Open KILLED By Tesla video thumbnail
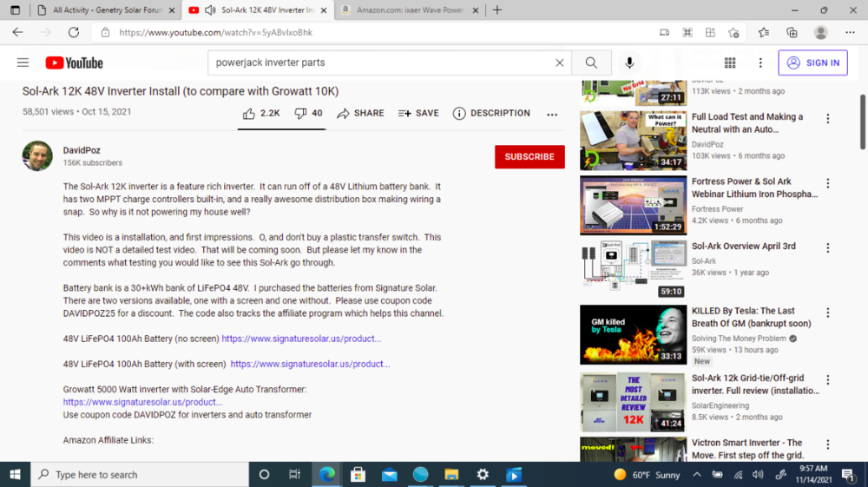 click(x=634, y=335)
